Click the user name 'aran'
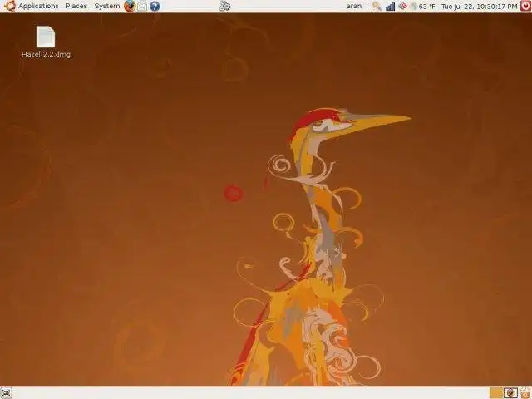Screen dimensions: 532x399 [354, 6]
